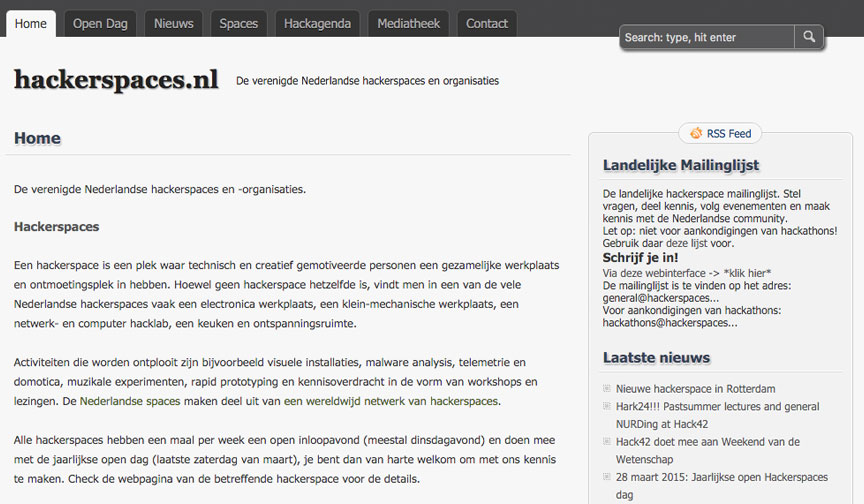Focus the search input field
Image resolution: width=864 pixels, height=504 pixels.
tap(707, 37)
